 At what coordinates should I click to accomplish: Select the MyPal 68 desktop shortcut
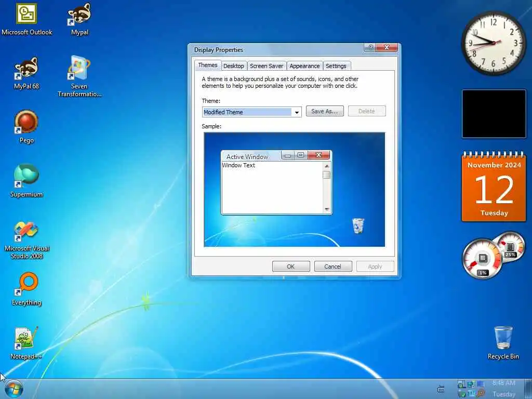point(26,73)
